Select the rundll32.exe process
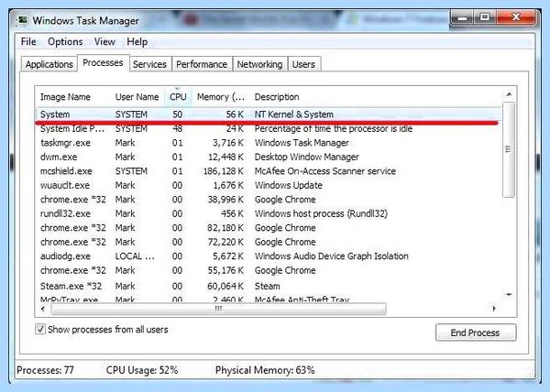The height and width of the screenshot is (392, 550). pos(269,213)
